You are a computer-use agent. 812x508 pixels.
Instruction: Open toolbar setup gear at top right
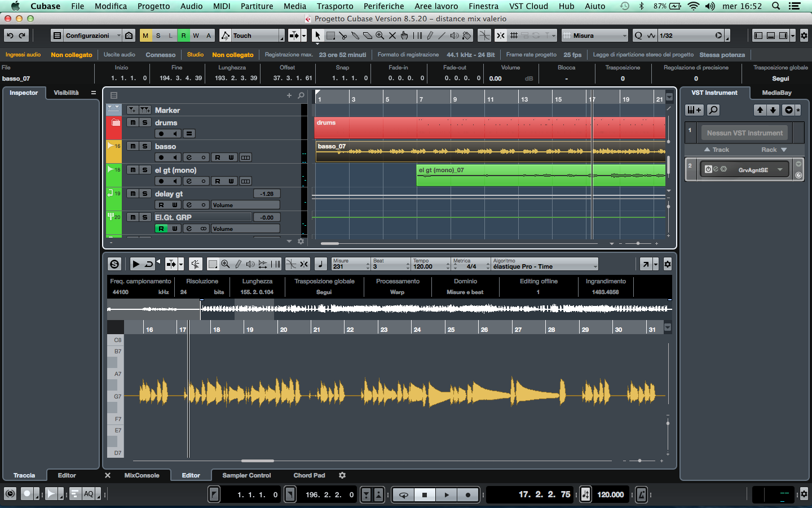[804, 36]
